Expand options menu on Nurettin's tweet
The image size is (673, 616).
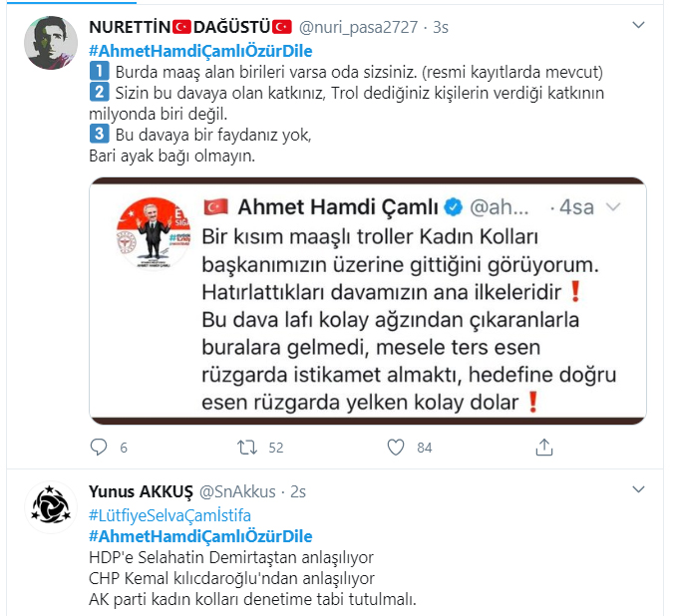tap(639, 25)
